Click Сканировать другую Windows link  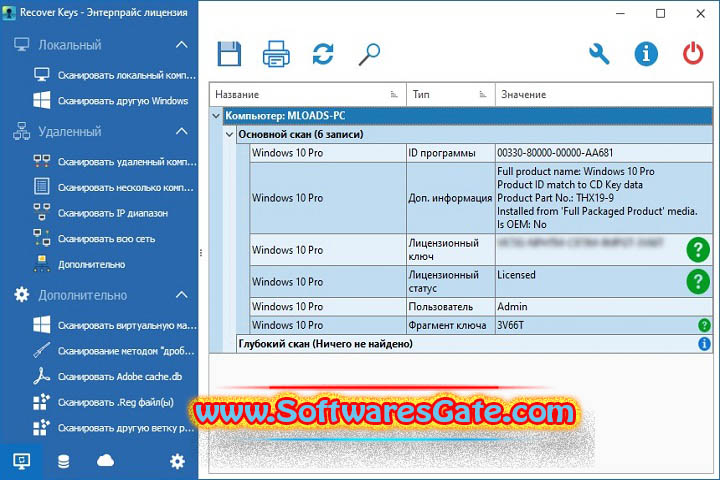point(123,101)
